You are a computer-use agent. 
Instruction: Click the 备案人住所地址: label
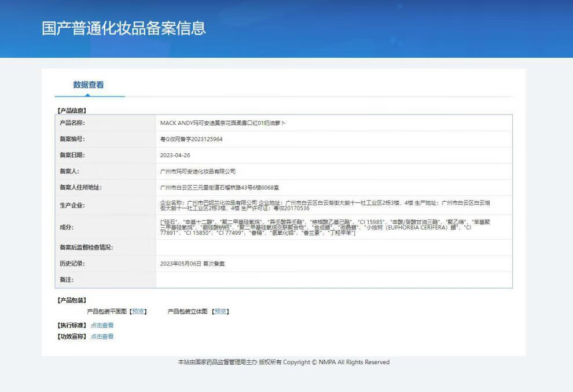pyautogui.click(x=81, y=187)
